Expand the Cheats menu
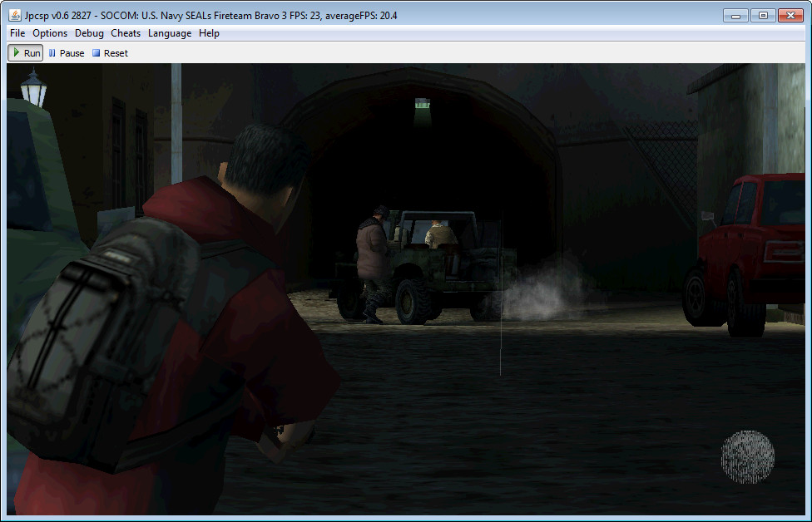Image resolution: width=812 pixels, height=522 pixels. click(126, 33)
